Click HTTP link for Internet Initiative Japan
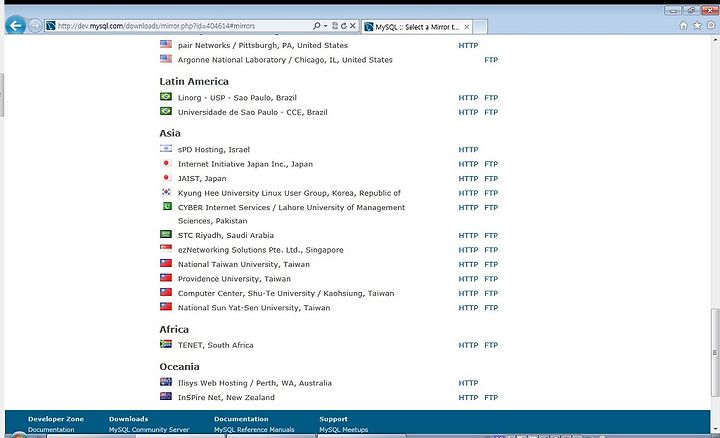 tap(468, 164)
